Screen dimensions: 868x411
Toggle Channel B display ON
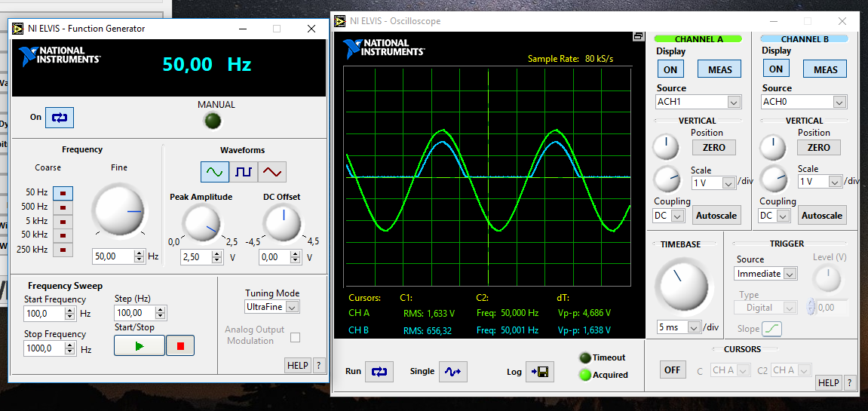pos(776,69)
